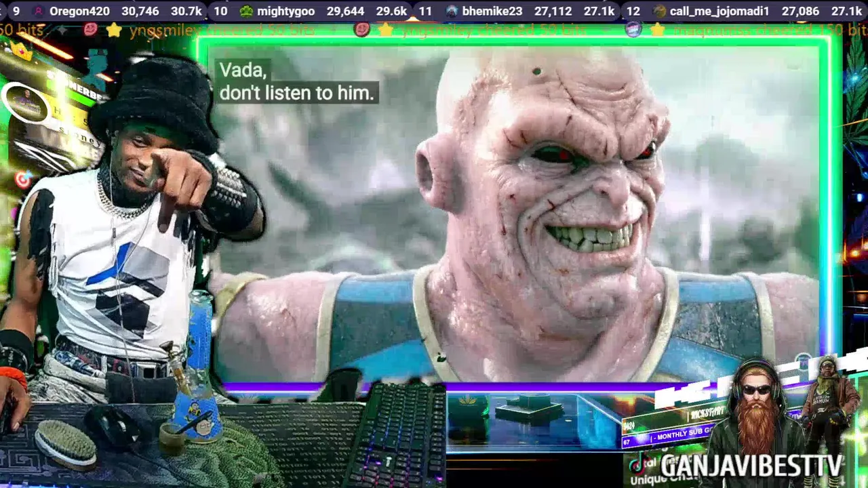
Task: Click the main video of the grinning character
Action: click(x=514, y=213)
